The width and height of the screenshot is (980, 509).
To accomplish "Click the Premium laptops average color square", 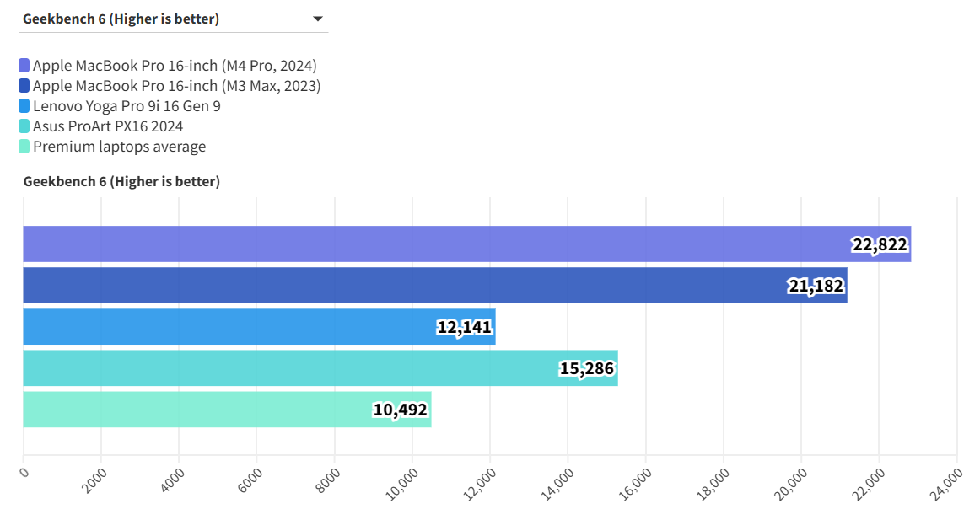I will pyautogui.click(x=24, y=147).
